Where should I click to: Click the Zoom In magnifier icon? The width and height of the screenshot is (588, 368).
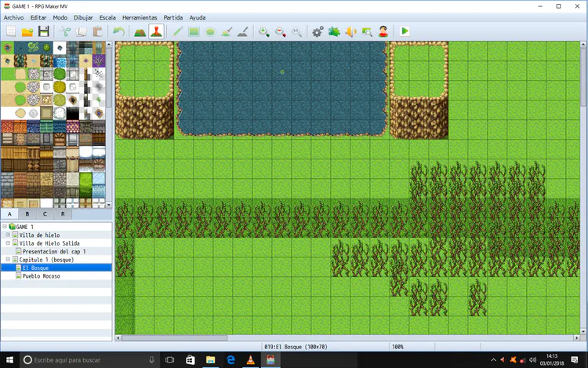[x=264, y=31]
